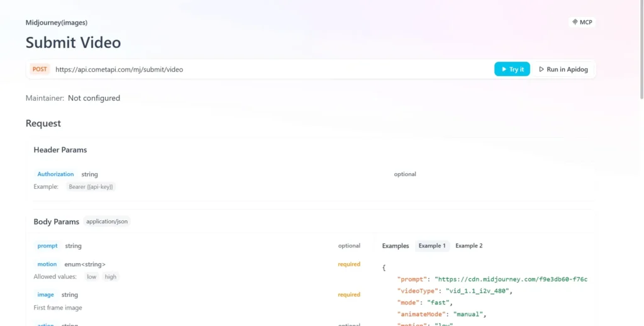644x326 pixels.
Task: Select the Example 1 tab
Action: 431,246
